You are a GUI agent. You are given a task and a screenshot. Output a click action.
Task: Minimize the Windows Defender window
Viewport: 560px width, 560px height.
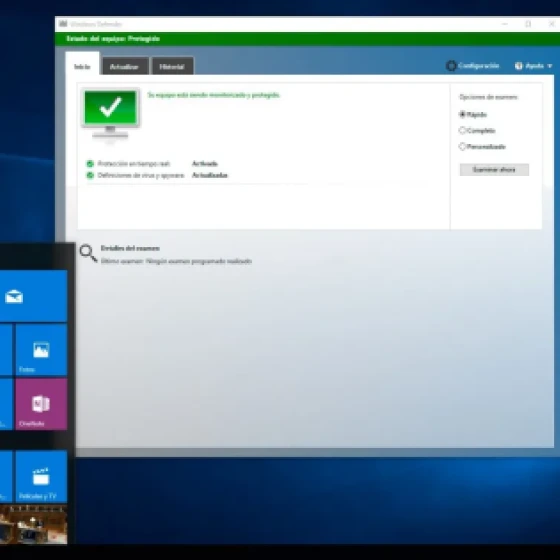pos(505,24)
